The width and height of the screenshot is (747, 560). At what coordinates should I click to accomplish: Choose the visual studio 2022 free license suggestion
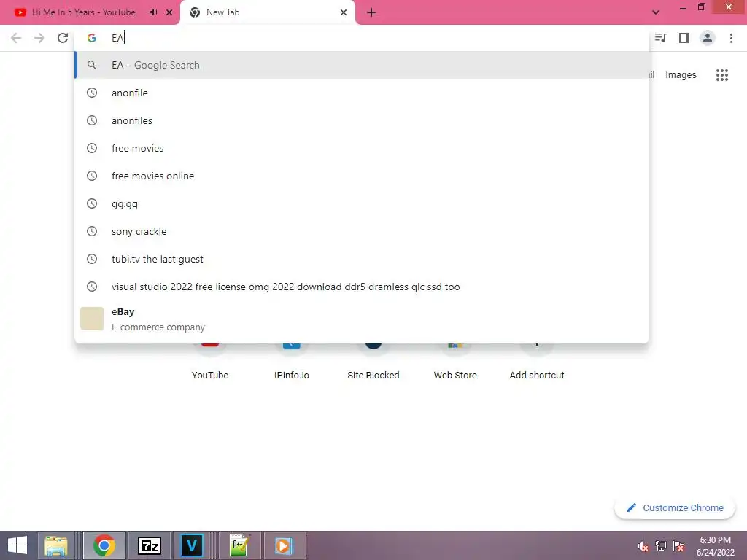coord(362,287)
